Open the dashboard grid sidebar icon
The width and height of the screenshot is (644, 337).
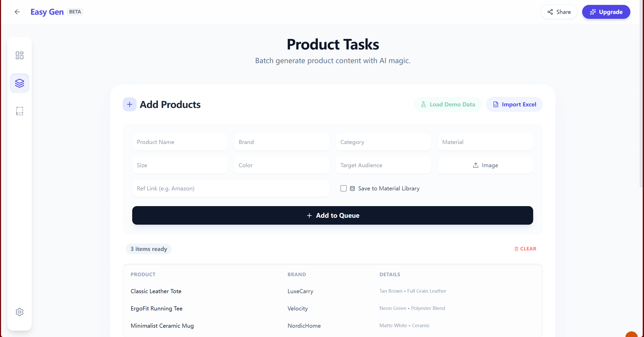tap(20, 55)
